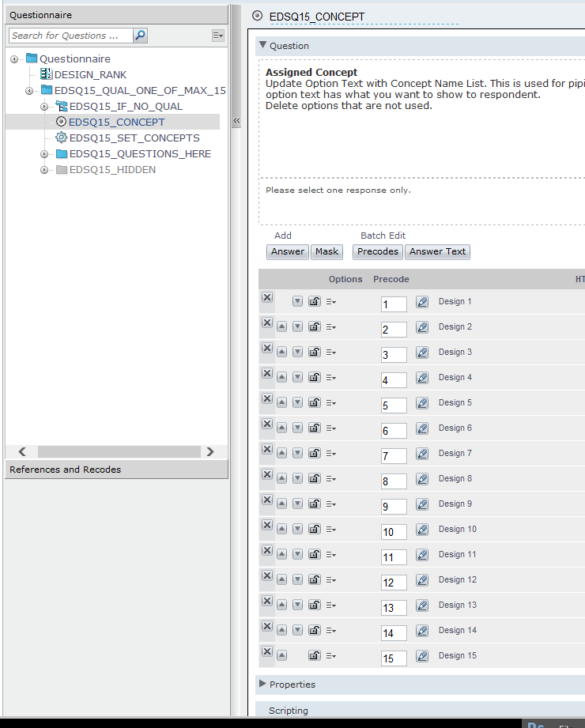Screen dimensions: 585x728
Task: Toggle lock on Design 15 option
Action: [315, 655]
